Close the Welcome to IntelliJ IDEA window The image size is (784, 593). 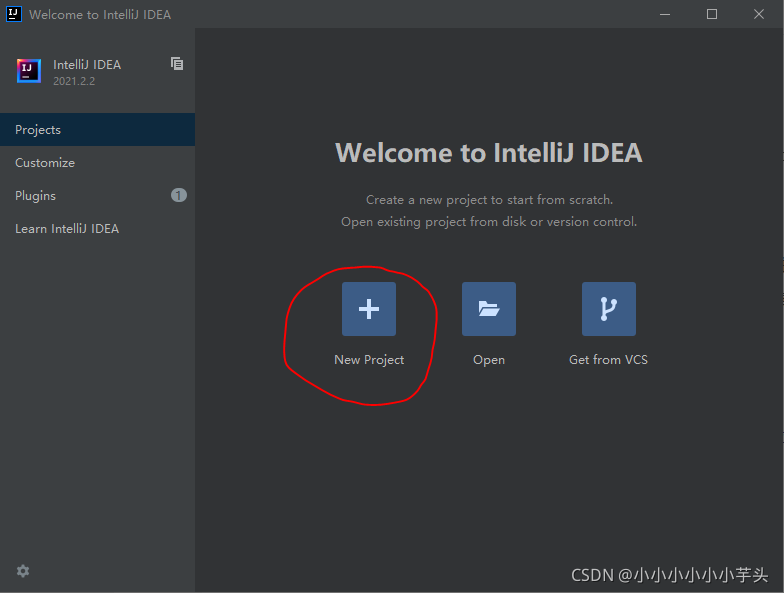tap(759, 14)
